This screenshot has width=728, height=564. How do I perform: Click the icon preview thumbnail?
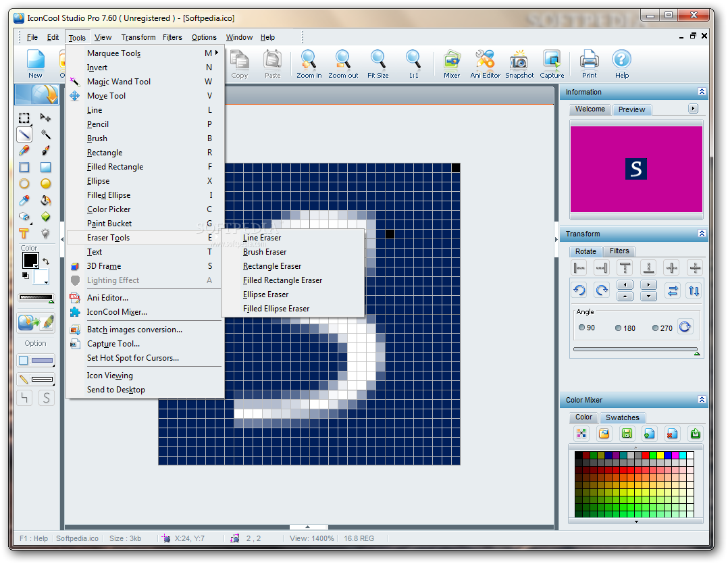(x=635, y=169)
